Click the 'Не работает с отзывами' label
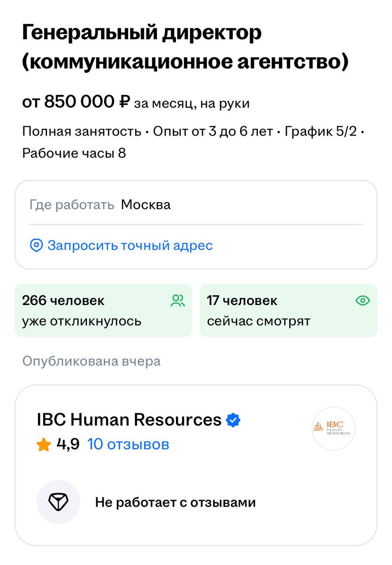Screen dimensions: 392x565 pyautogui.click(x=175, y=502)
